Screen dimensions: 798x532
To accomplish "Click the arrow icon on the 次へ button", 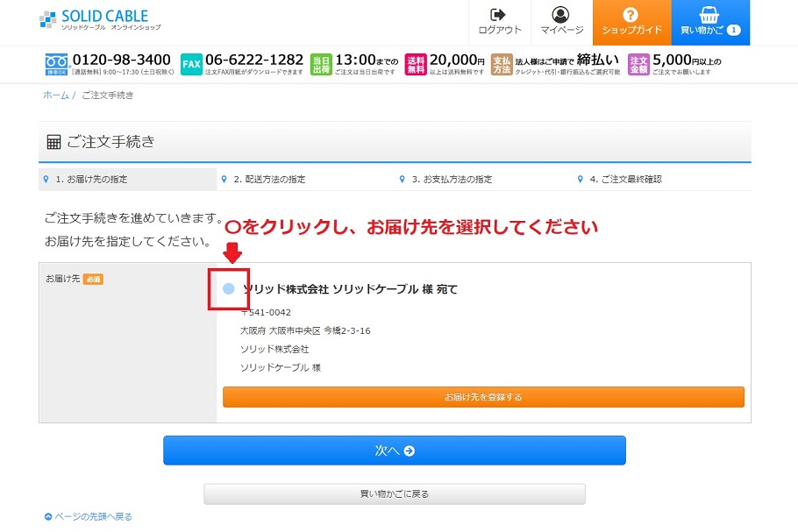I will pos(410,450).
